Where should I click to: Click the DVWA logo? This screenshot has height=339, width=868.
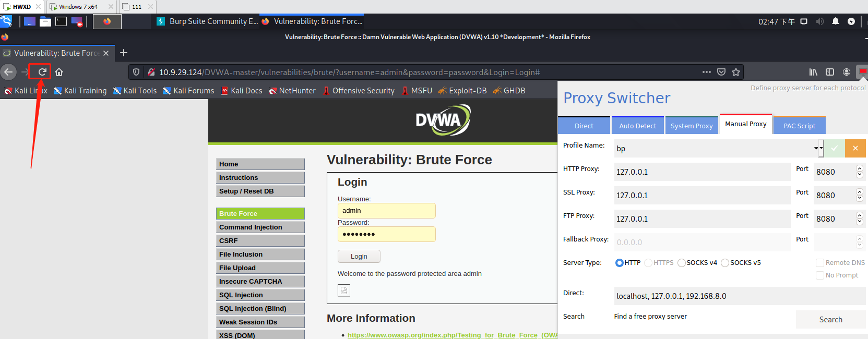point(443,120)
